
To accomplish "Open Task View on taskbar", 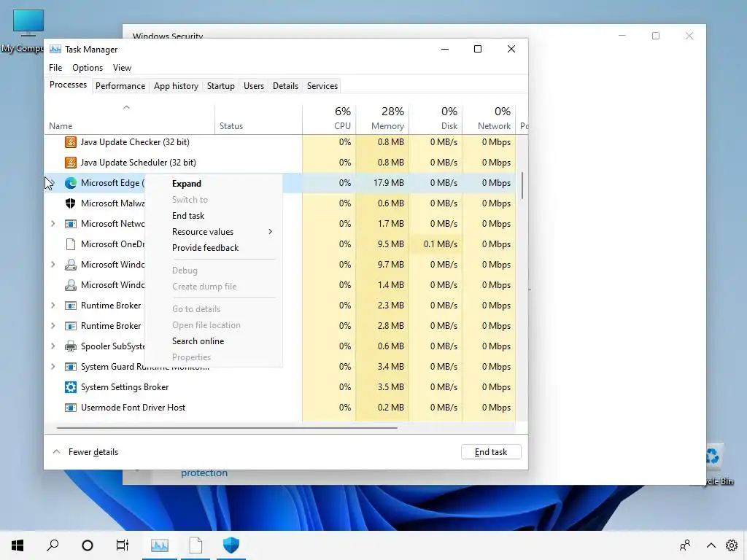I will (123, 545).
